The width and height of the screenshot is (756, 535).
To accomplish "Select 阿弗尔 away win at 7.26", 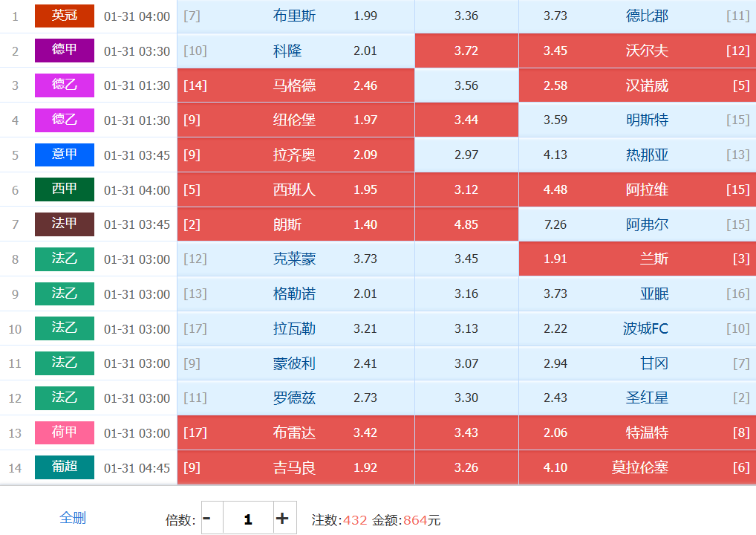I will pos(636,224).
